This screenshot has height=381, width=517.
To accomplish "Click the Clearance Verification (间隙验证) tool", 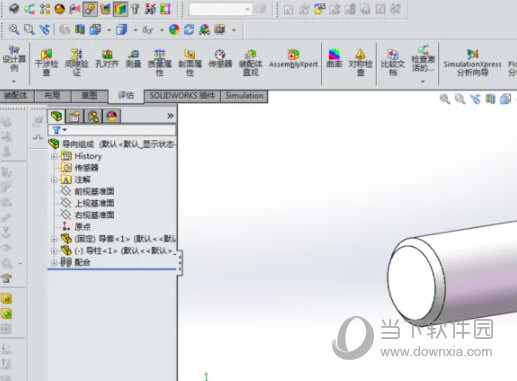I will click(x=77, y=62).
